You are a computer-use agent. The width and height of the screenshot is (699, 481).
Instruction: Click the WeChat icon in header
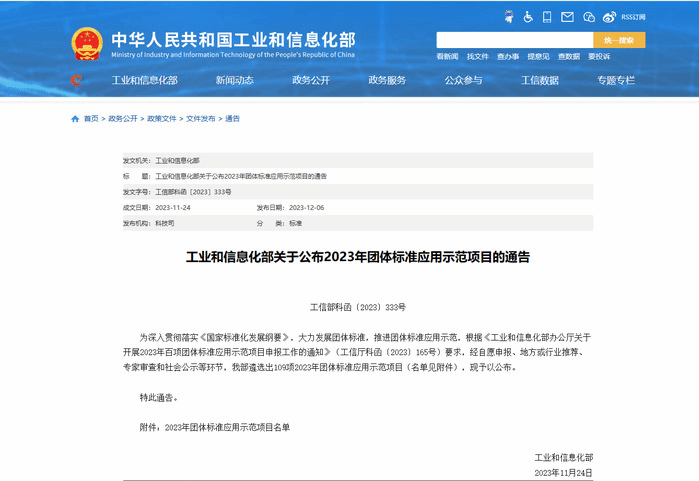click(590, 17)
